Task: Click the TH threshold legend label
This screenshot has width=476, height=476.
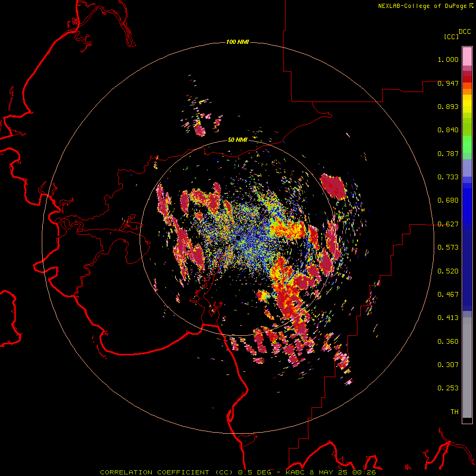Action: pyautogui.click(x=454, y=412)
